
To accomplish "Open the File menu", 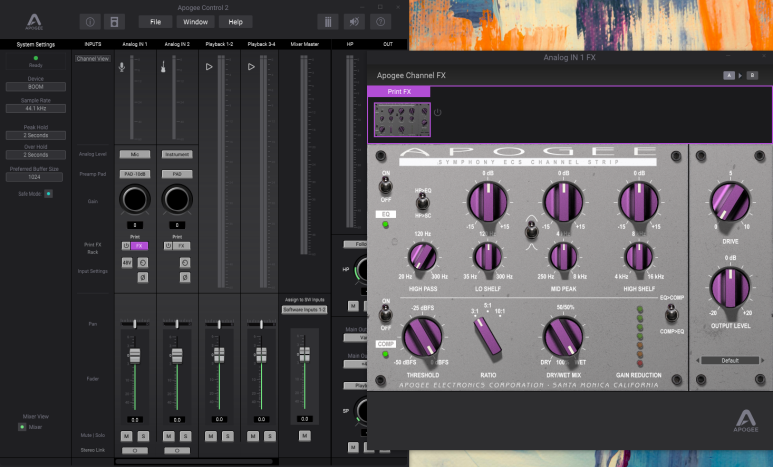I will click(x=155, y=22).
